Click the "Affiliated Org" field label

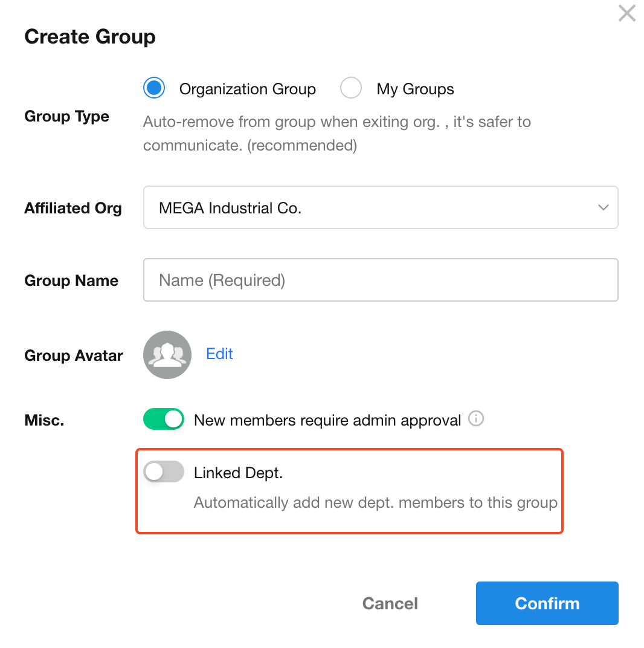point(73,209)
